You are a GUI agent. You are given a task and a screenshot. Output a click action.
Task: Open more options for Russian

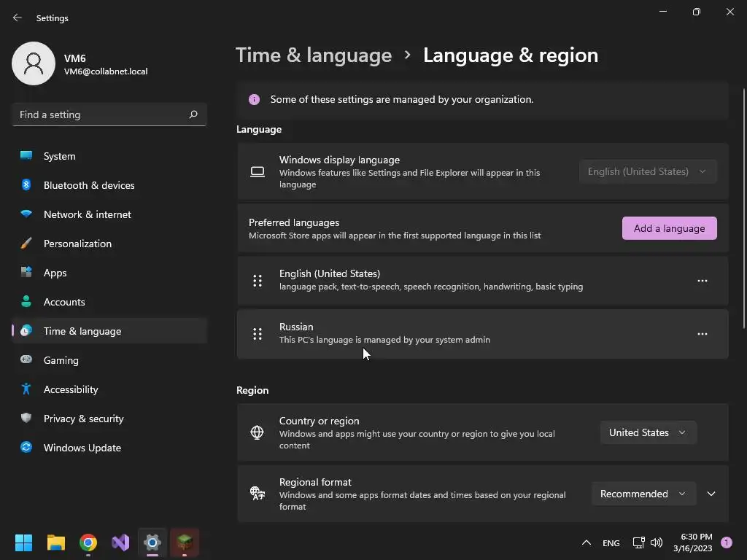pos(703,334)
